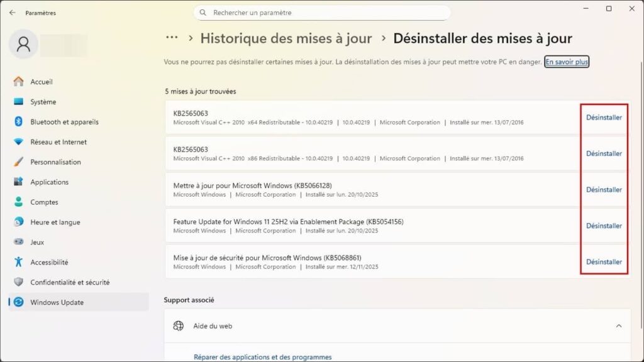644x362 pixels.
Task: Go back to Historique des mises à jour
Action: click(x=287, y=38)
